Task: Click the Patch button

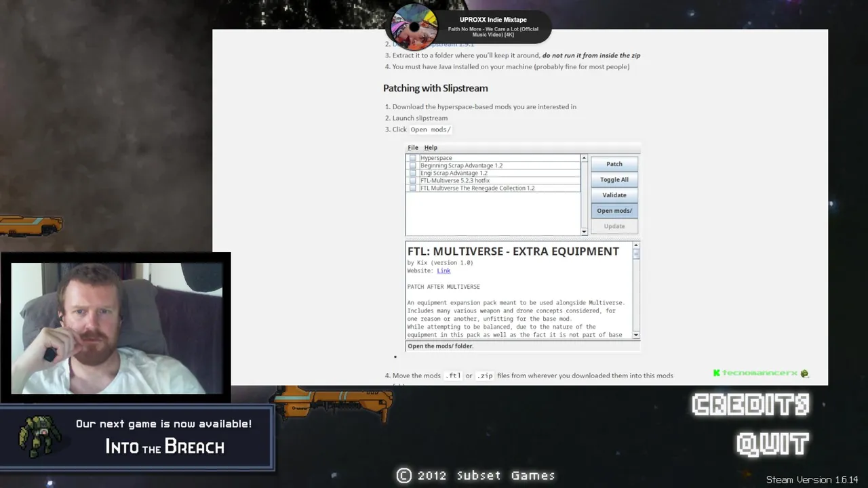Action: [x=614, y=164]
